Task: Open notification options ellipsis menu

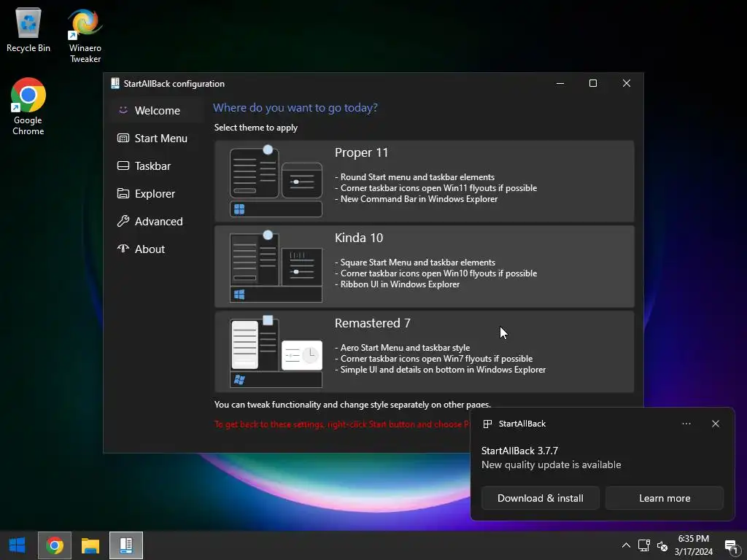Action: [x=686, y=424]
